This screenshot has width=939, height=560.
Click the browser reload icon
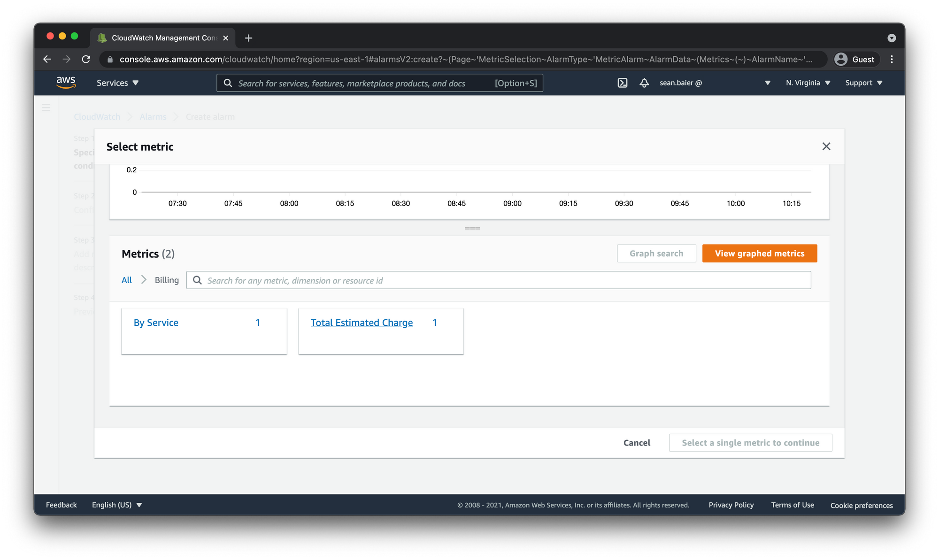pyautogui.click(x=86, y=59)
